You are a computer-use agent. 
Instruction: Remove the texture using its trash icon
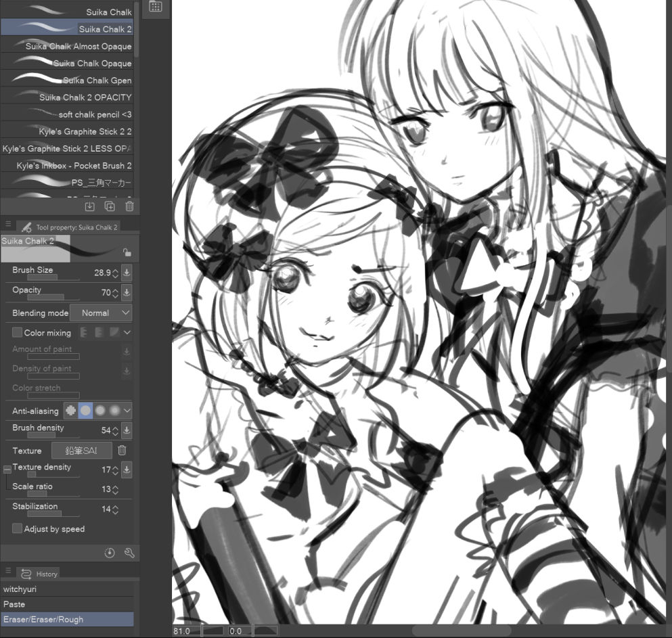pyautogui.click(x=122, y=451)
